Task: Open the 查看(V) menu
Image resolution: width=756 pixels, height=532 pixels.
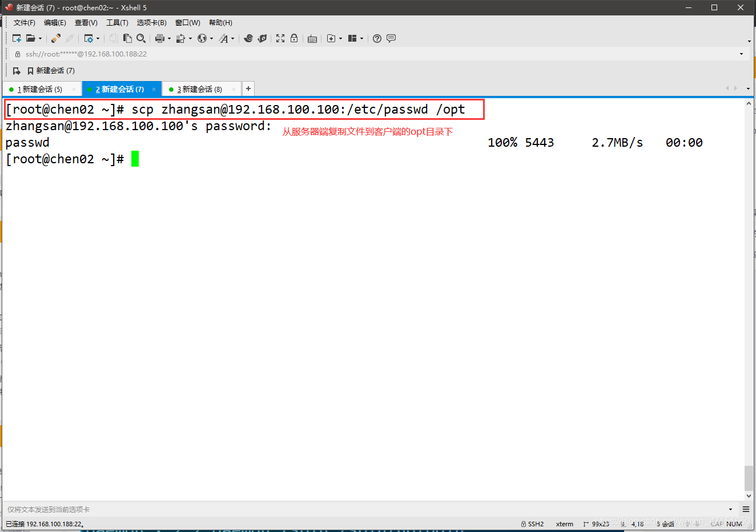Action: click(x=86, y=23)
